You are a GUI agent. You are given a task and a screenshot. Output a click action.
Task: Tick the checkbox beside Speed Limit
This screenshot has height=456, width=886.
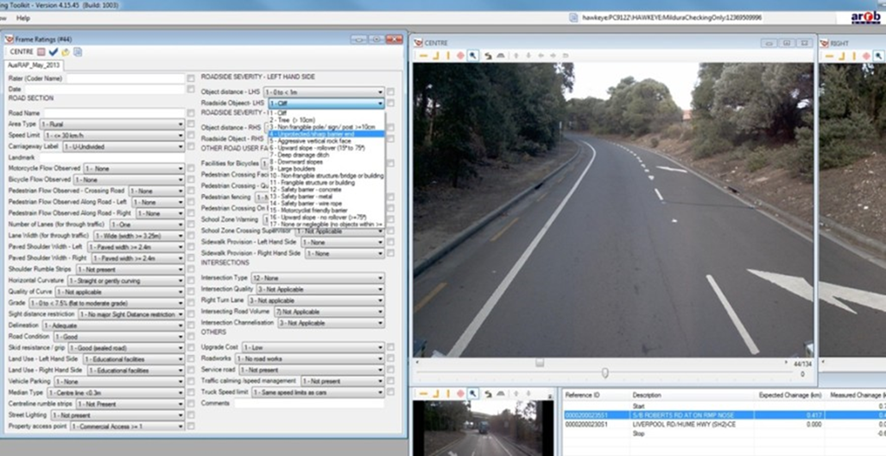click(x=191, y=136)
